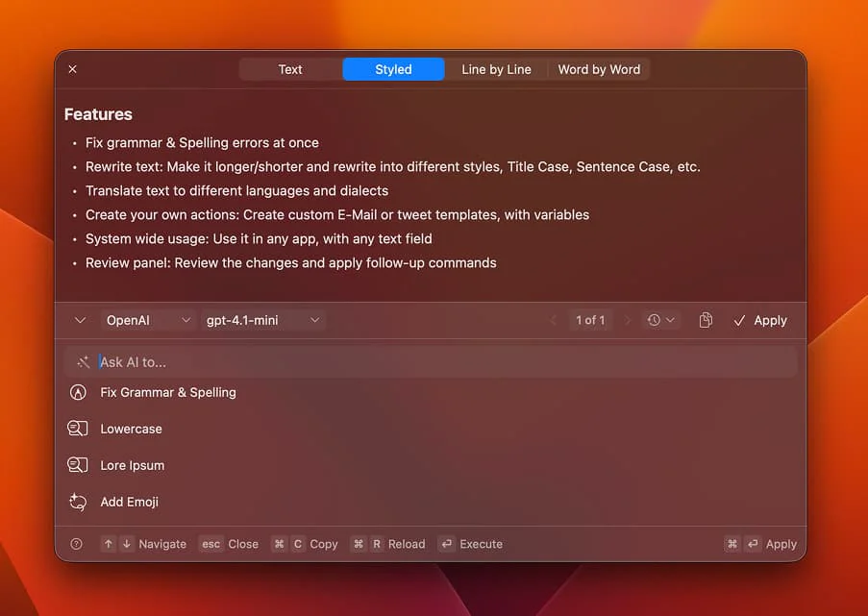Click Execute in the bottom bar

coord(471,544)
